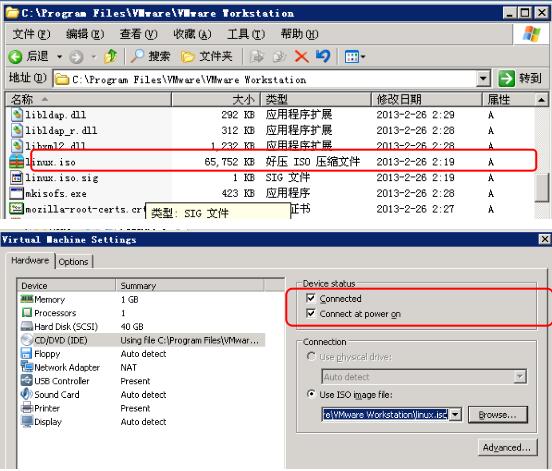
Task: Open the Forward button history dropdown arrow
Action: click(x=94, y=56)
